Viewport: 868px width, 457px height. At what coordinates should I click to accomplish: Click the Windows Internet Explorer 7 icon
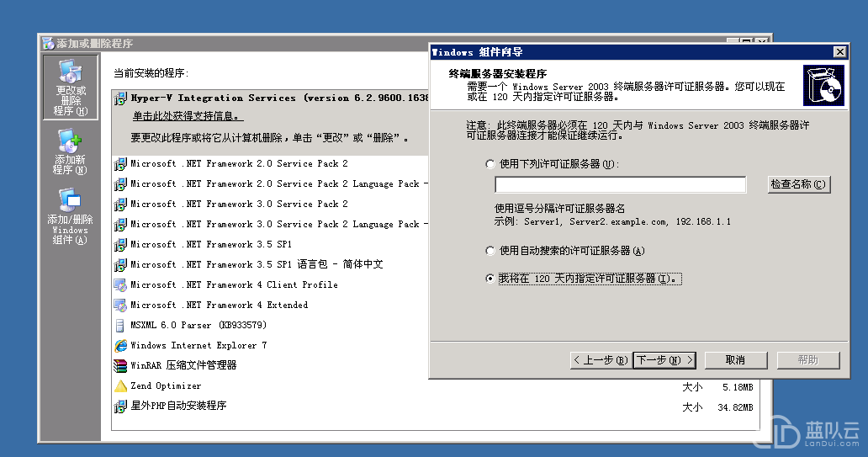[120, 346]
